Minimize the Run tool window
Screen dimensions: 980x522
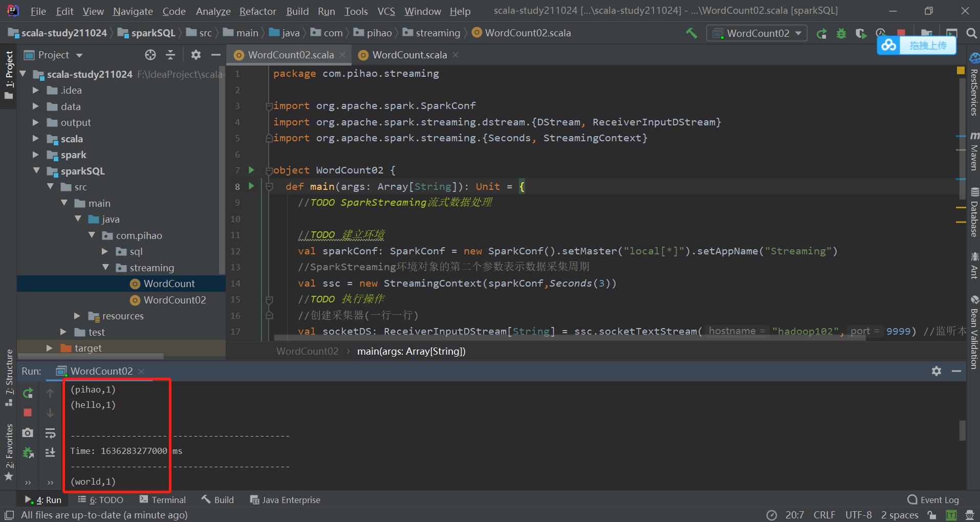tap(956, 371)
